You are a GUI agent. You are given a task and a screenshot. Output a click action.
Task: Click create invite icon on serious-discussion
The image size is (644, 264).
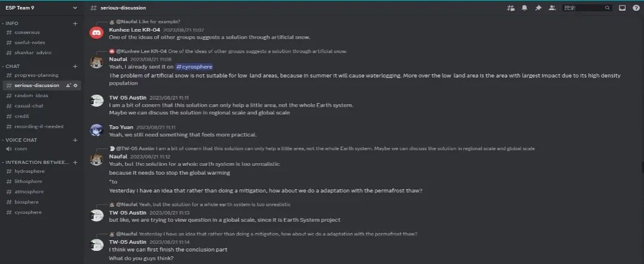click(x=68, y=85)
